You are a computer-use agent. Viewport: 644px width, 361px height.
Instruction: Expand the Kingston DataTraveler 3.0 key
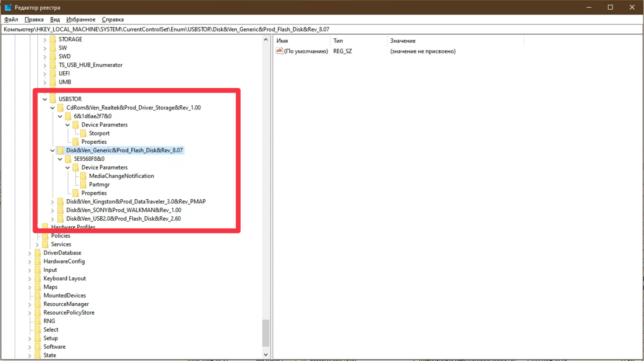pos(52,202)
